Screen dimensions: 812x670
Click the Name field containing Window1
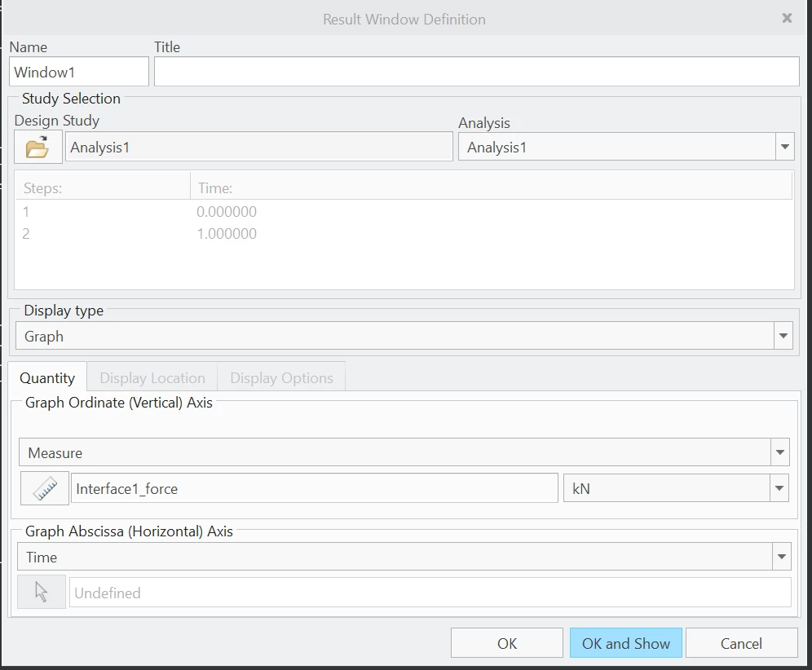click(79, 72)
